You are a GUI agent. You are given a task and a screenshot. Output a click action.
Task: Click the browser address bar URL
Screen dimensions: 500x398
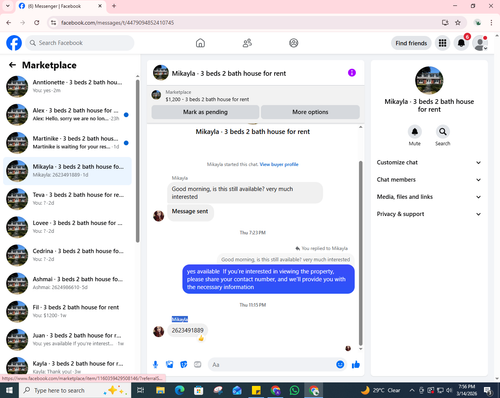117,23
